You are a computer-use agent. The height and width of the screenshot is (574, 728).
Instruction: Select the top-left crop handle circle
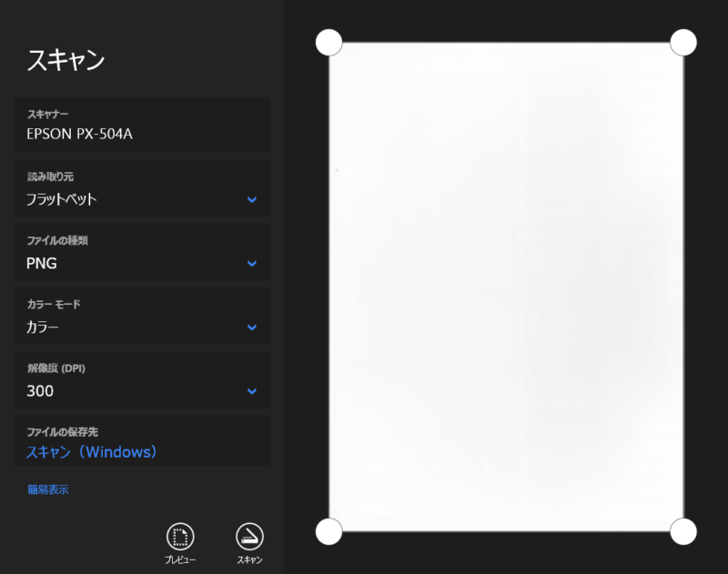click(x=329, y=42)
